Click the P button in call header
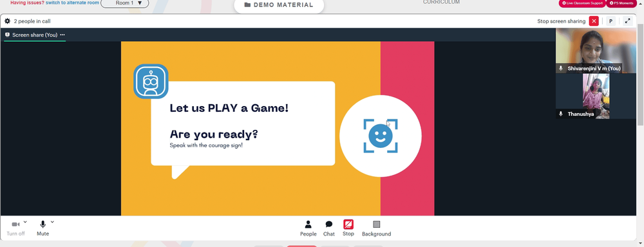Image resolution: width=644 pixels, height=247 pixels. 611,21
